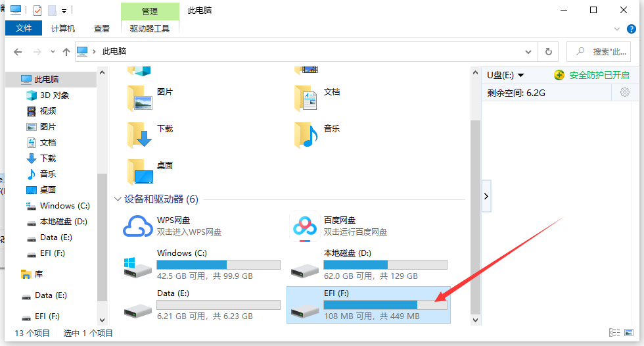Click the 安全防护已开启 link

[x=599, y=75]
